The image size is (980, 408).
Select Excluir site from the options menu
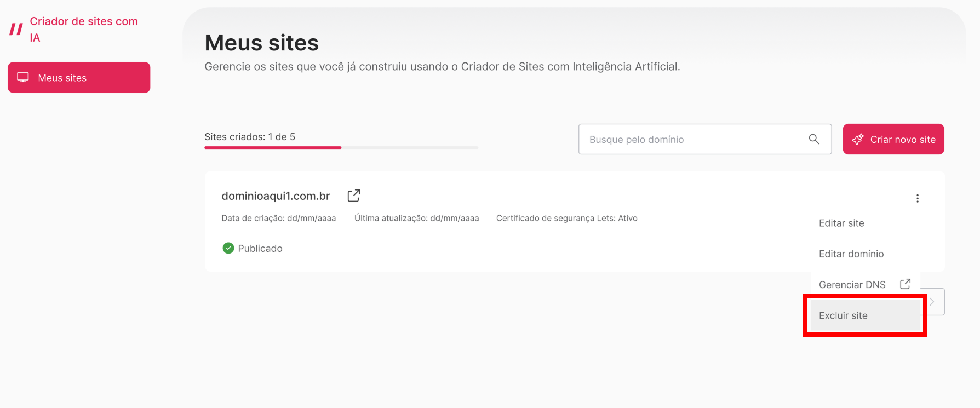pos(843,315)
